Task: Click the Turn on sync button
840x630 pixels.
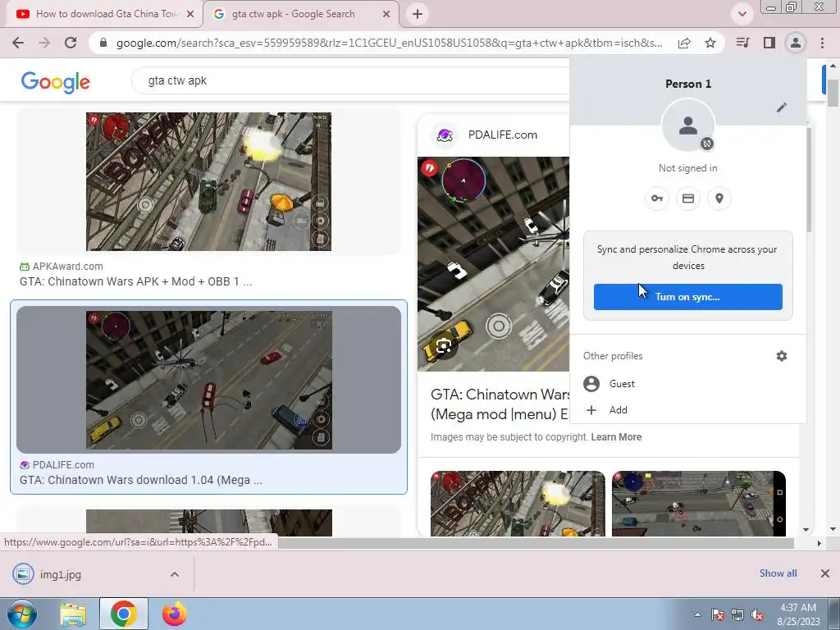Action: click(688, 297)
